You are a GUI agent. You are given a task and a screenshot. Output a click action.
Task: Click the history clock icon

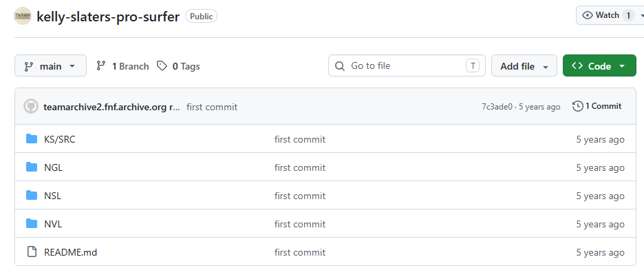(577, 106)
